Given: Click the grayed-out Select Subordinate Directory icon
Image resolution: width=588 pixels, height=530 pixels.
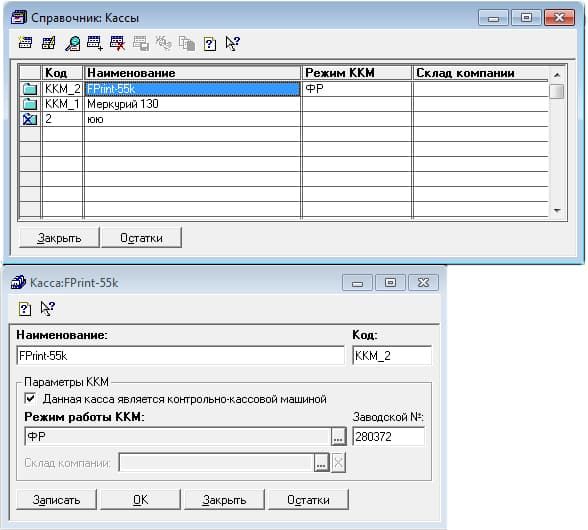Looking at the screenshot, I should click(x=187, y=43).
